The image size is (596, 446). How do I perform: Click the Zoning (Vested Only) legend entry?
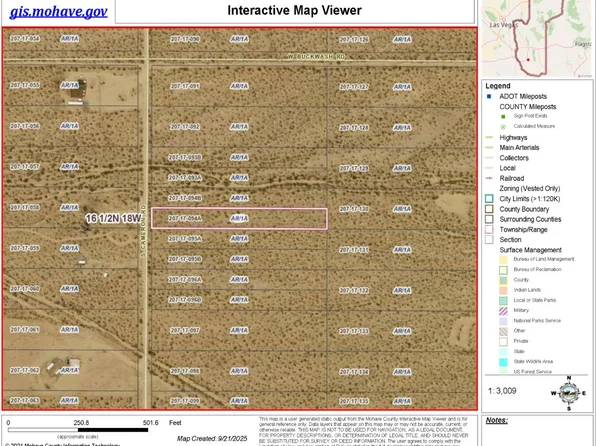[x=529, y=189]
